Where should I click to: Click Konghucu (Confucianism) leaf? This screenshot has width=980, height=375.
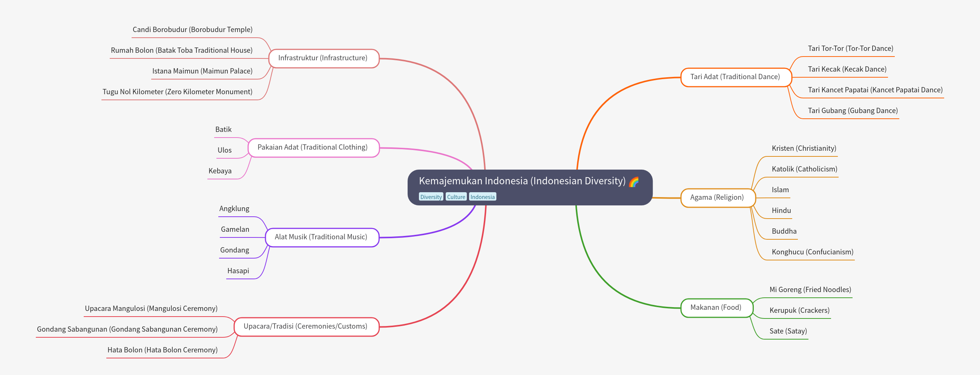(x=813, y=252)
